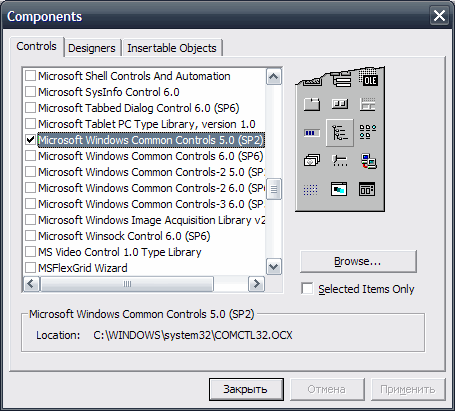Click the Browse... button

358,261
